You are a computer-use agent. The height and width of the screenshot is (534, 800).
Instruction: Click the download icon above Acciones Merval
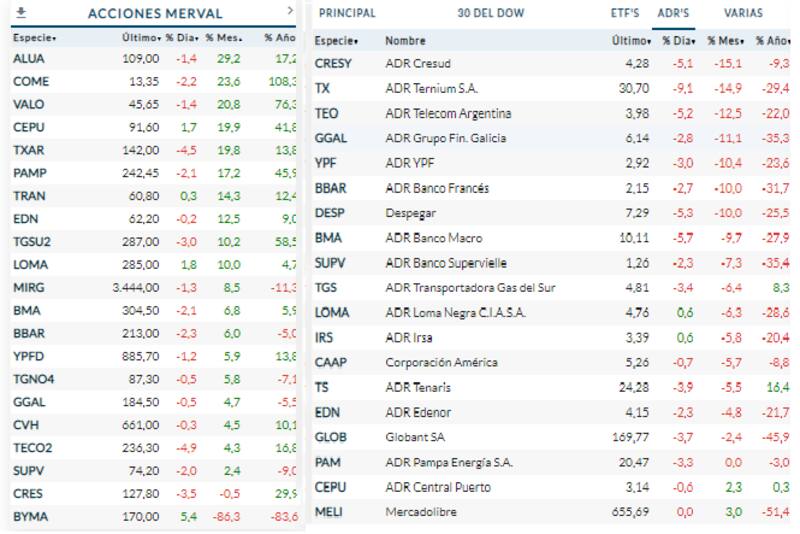(x=22, y=12)
